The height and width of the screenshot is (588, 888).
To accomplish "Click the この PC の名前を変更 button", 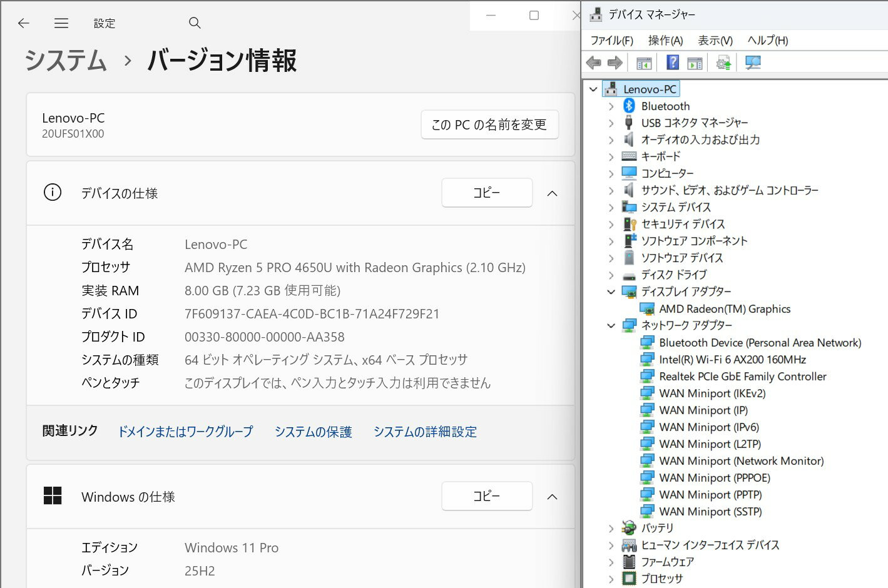I will coord(489,124).
